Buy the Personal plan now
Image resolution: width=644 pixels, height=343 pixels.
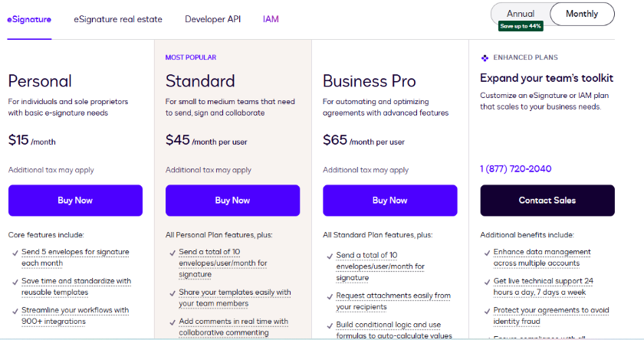pyautogui.click(x=75, y=201)
